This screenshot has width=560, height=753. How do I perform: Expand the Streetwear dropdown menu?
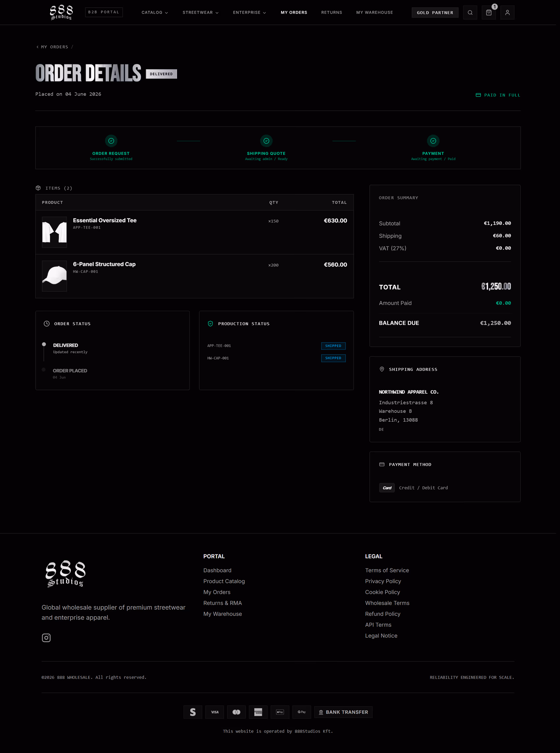(x=200, y=13)
